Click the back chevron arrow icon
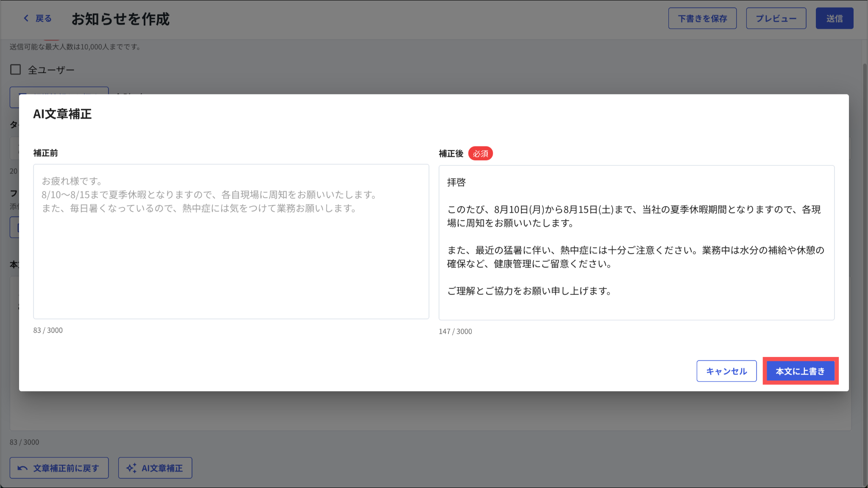 coord(26,18)
